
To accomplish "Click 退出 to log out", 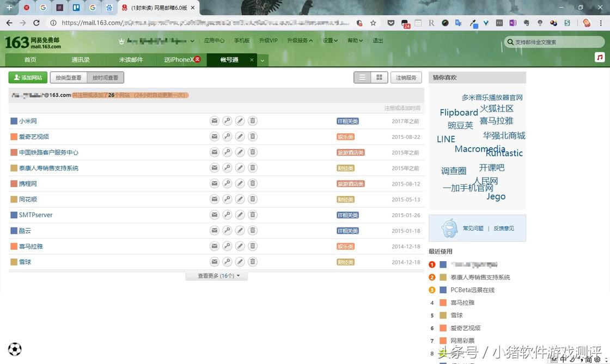I will point(378,40).
